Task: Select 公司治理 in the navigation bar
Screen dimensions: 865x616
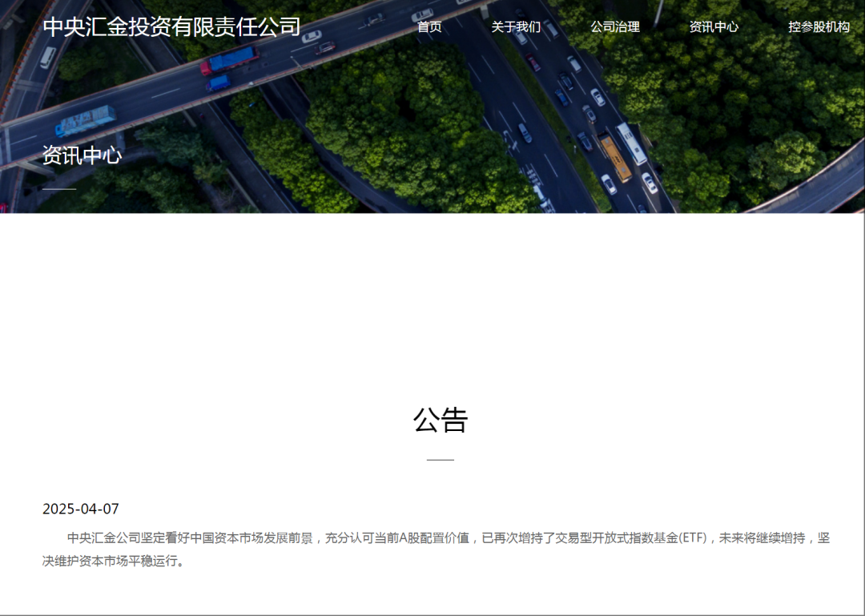Action: tap(615, 26)
